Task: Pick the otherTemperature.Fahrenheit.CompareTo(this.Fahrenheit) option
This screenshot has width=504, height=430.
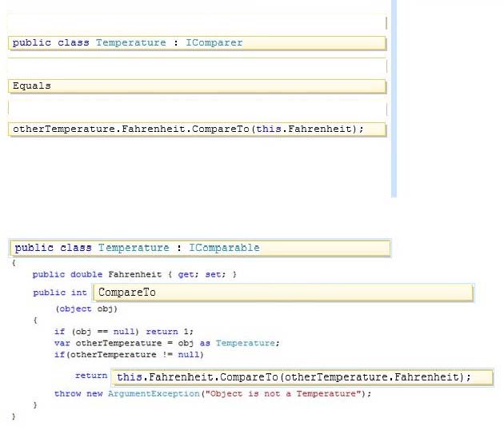Action: click(197, 129)
